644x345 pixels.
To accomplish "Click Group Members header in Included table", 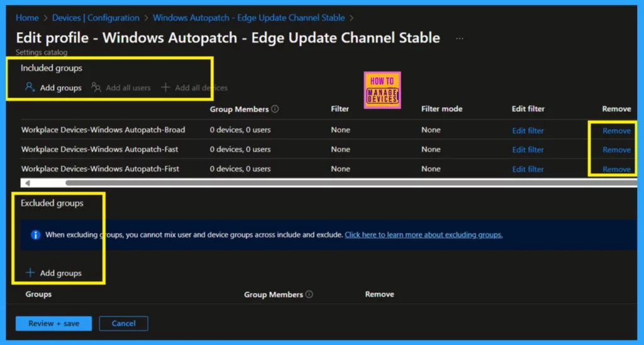I will [x=239, y=109].
